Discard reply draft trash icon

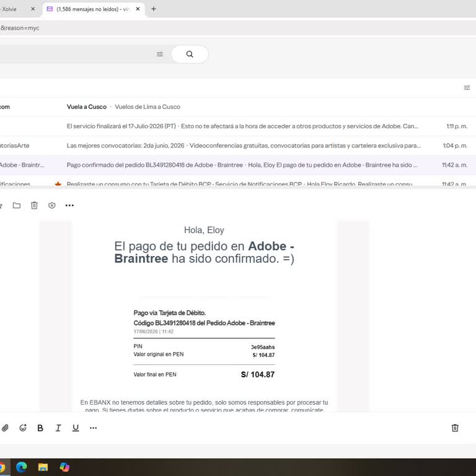(455, 428)
